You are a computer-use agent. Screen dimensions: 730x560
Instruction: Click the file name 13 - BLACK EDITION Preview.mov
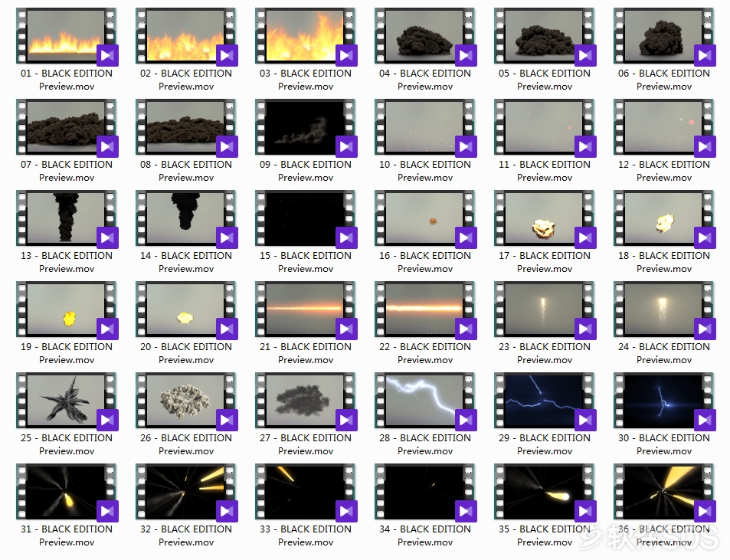point(66,262)
